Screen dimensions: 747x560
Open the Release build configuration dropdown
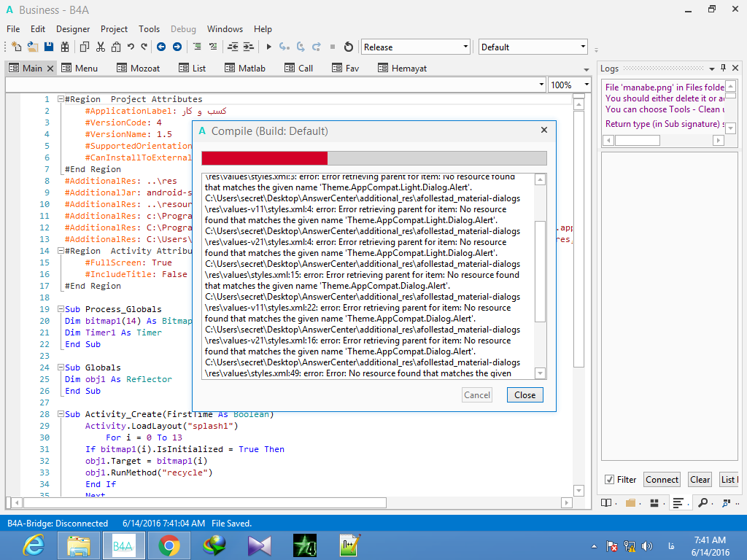465,46
